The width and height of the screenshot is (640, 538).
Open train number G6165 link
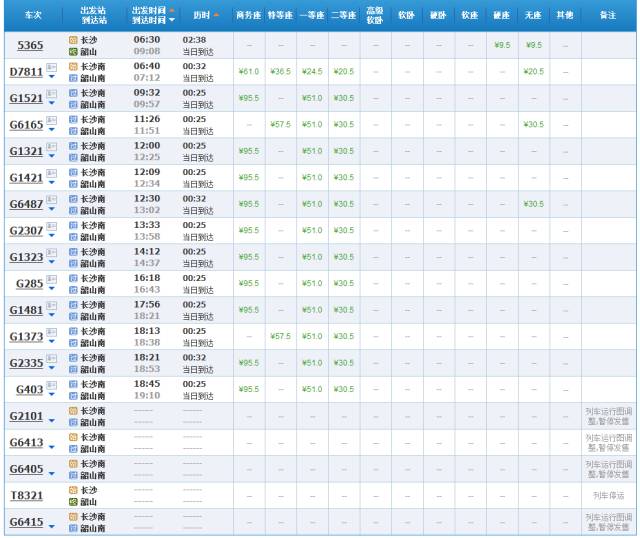click(x=26, y=125)
